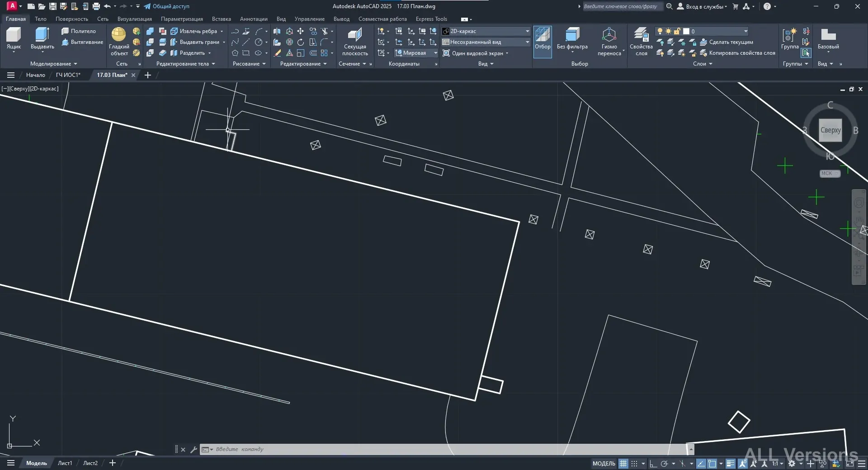
Task: Choose the Polysolid (Политело) tool
Action: [x=79, y=31]
